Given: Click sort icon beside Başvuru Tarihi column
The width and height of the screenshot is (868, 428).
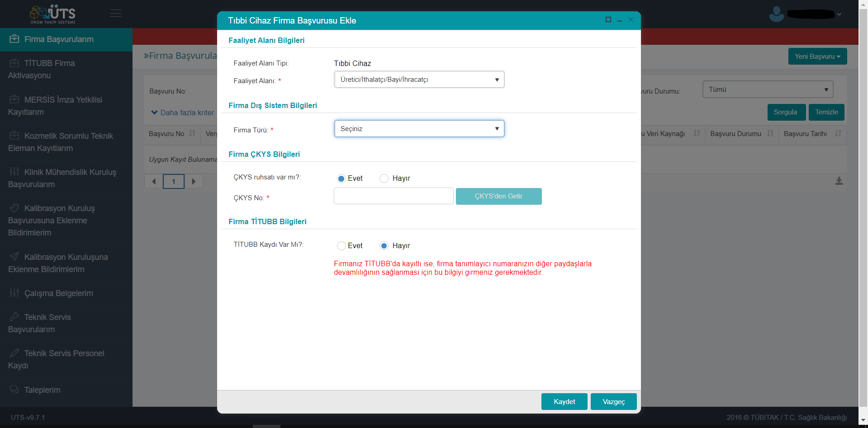Looking at the screenshot, I should pos(838,133).
